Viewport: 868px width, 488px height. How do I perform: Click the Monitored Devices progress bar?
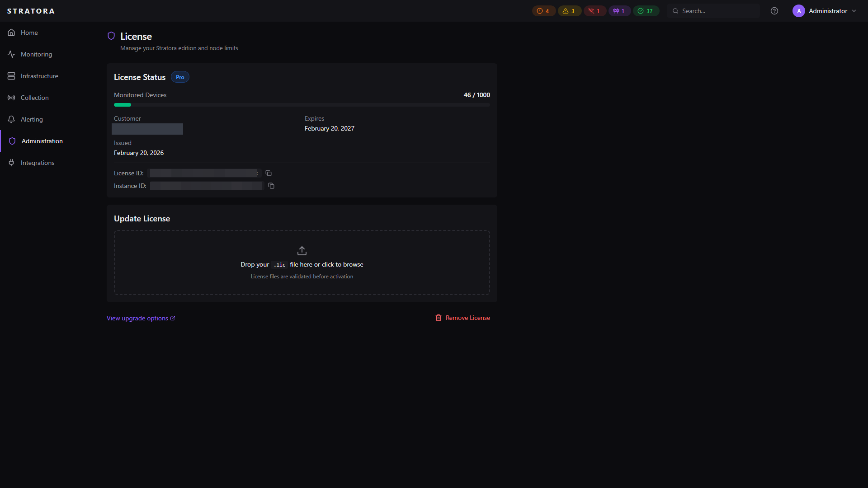[302, 105]
